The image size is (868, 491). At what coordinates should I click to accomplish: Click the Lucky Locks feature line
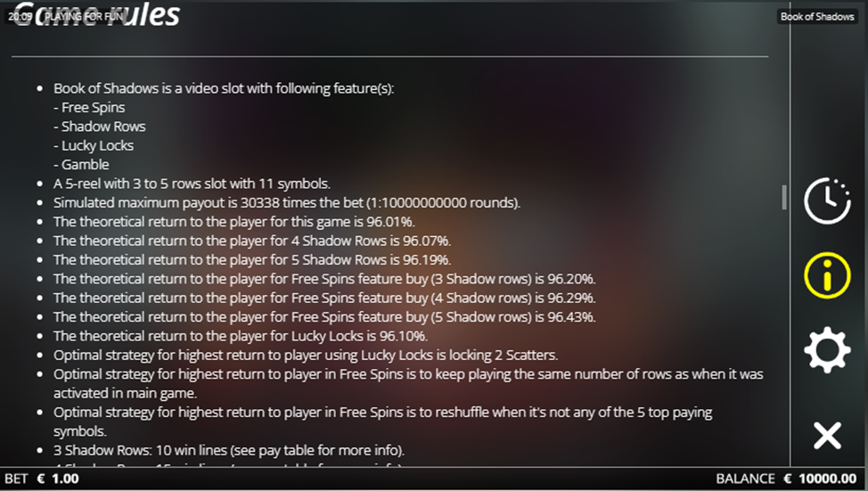(94, 145)
